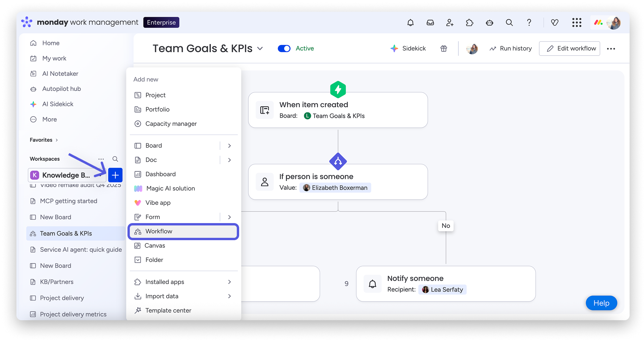644x342 pixels.
Task: Open the notifications bell in top bar
Action: tap(410, 22)
